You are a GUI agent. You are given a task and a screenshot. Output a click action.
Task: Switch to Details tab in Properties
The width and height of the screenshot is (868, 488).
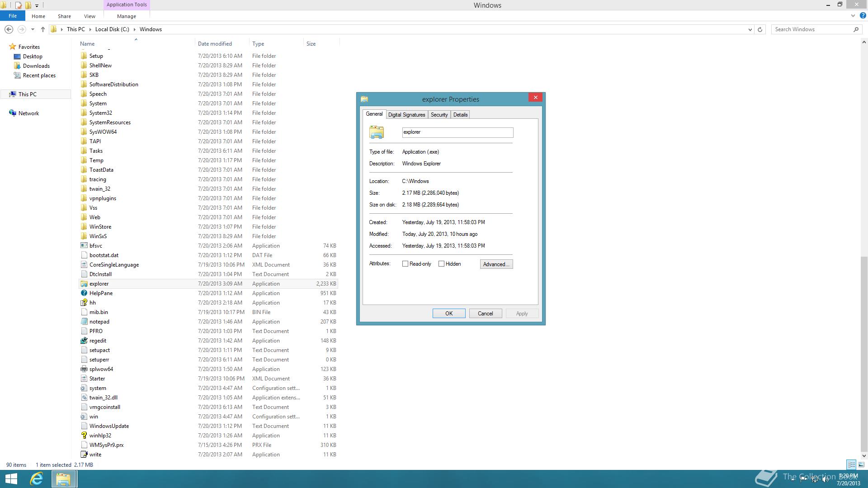point(460,115)
